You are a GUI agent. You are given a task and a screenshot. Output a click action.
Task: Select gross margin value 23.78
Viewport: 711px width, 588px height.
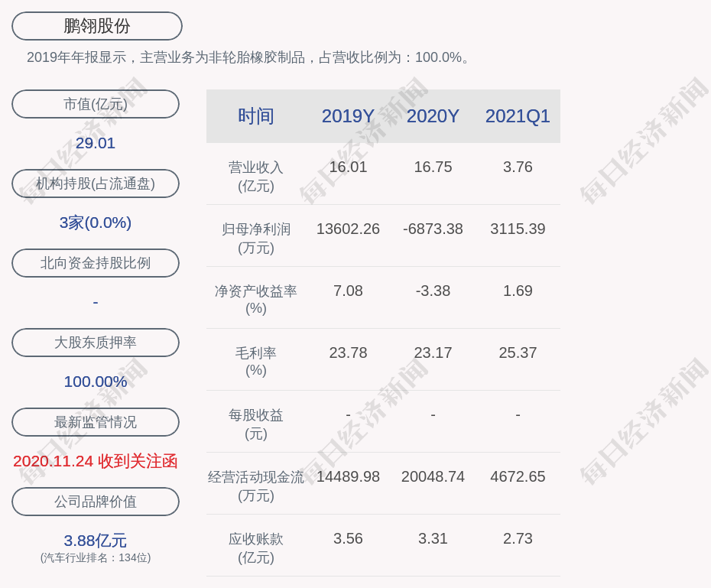click(349, 352)
